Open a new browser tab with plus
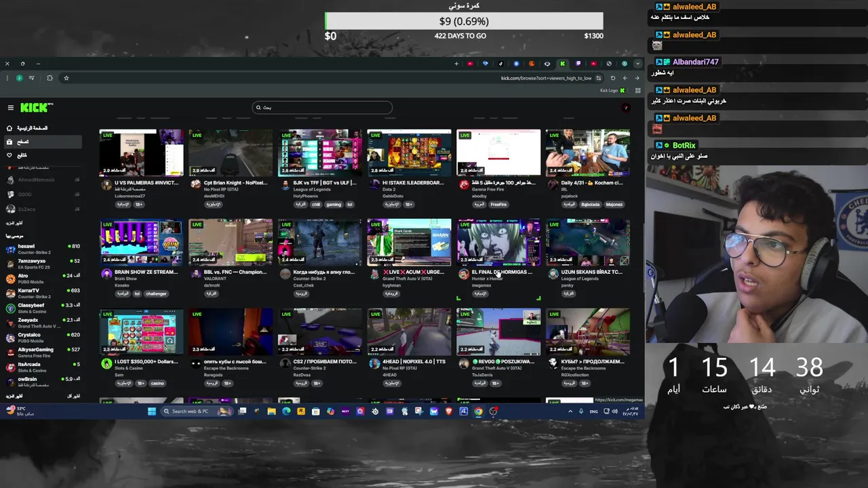Viewport: 868px width, 488px height. pyautogui.click(x=456, y=64)
